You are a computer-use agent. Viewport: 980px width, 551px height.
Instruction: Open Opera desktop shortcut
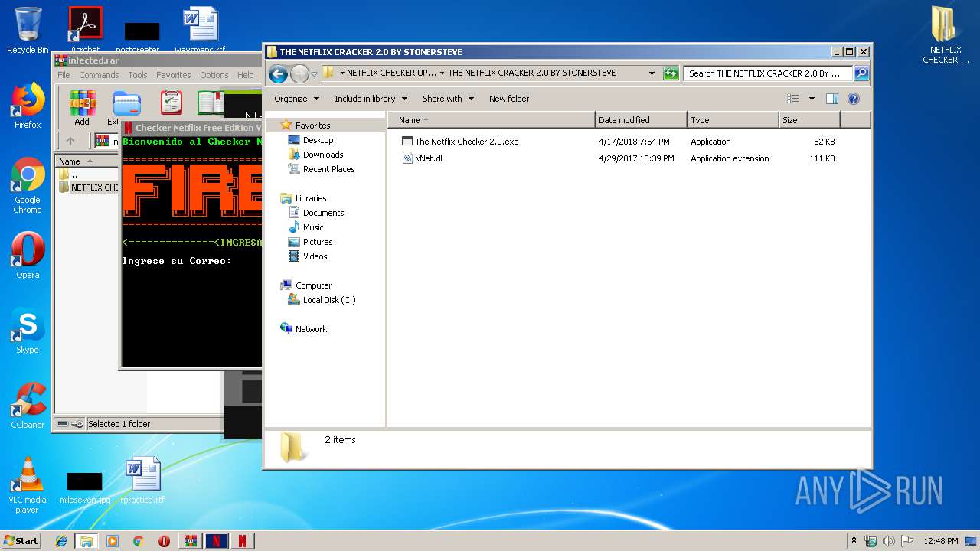pyautogui.click(x=28, y=256)
